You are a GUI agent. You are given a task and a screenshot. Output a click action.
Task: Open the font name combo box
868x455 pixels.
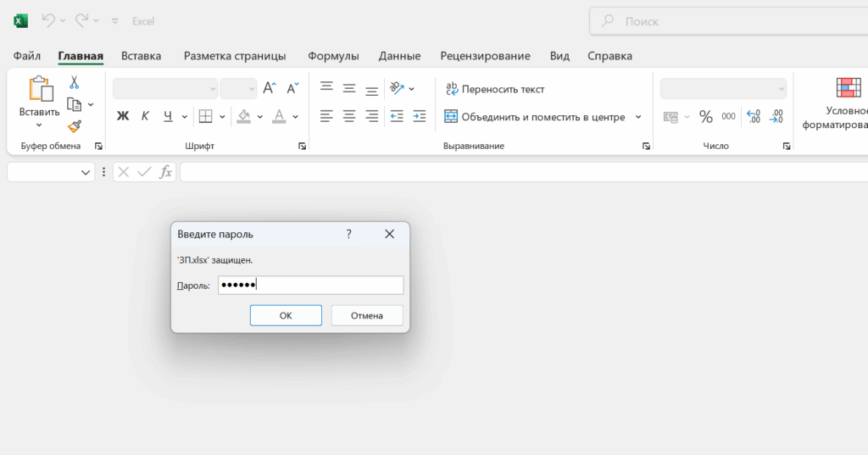tap(165, 89)
